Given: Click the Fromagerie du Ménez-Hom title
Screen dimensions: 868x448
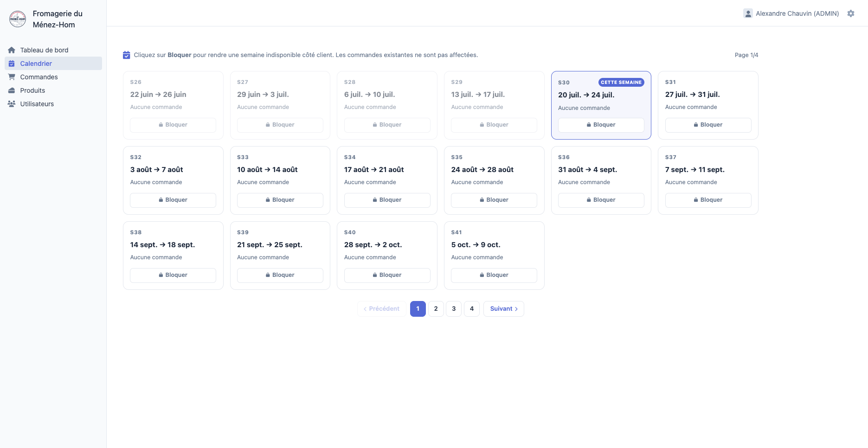Looking at the screenshot, I should [x=58, y=19].
